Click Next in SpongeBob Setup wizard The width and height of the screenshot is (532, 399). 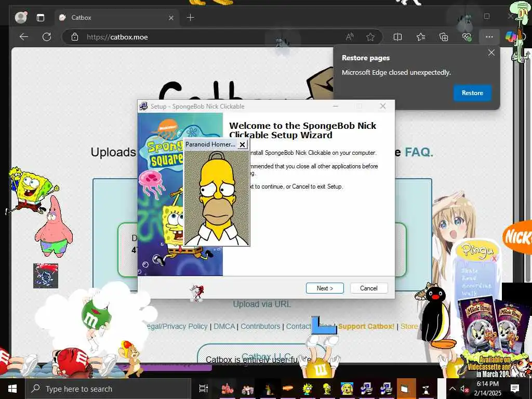pos(325,288)
